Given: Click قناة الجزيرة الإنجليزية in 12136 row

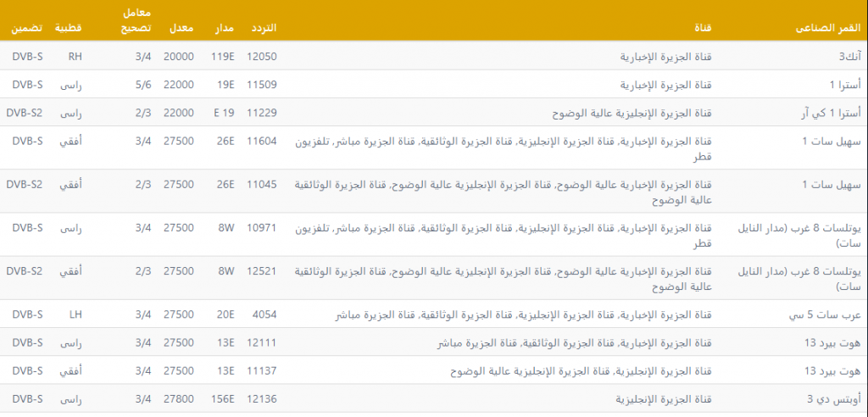Looking at the screenshot, I should tap(664, 399).
